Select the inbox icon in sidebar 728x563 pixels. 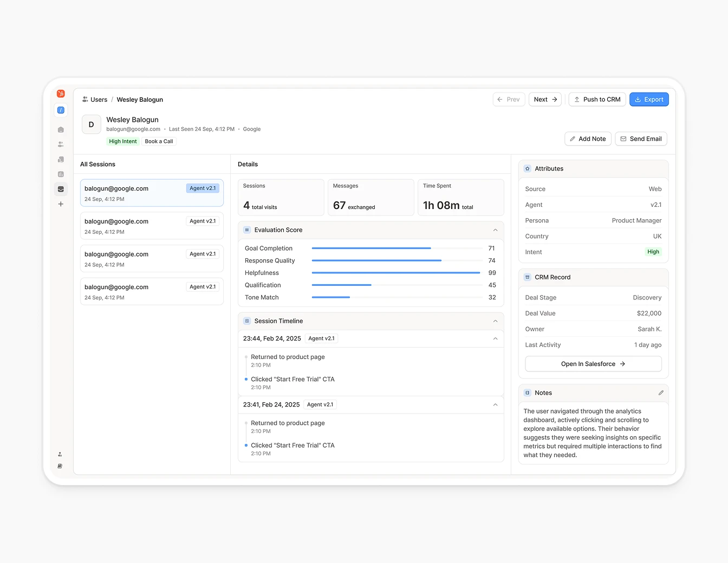pos(61,189)
